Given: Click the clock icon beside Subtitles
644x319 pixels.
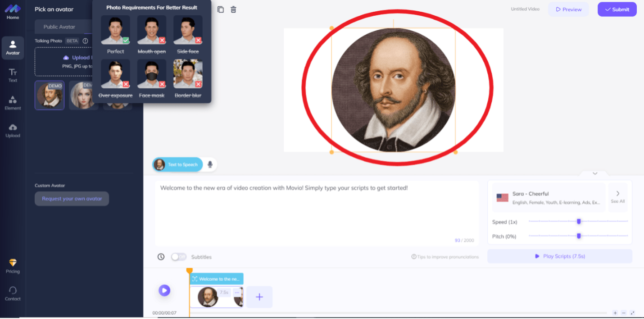Looking at the screenshot, I should pyautogui.click(x=161, y=257).
